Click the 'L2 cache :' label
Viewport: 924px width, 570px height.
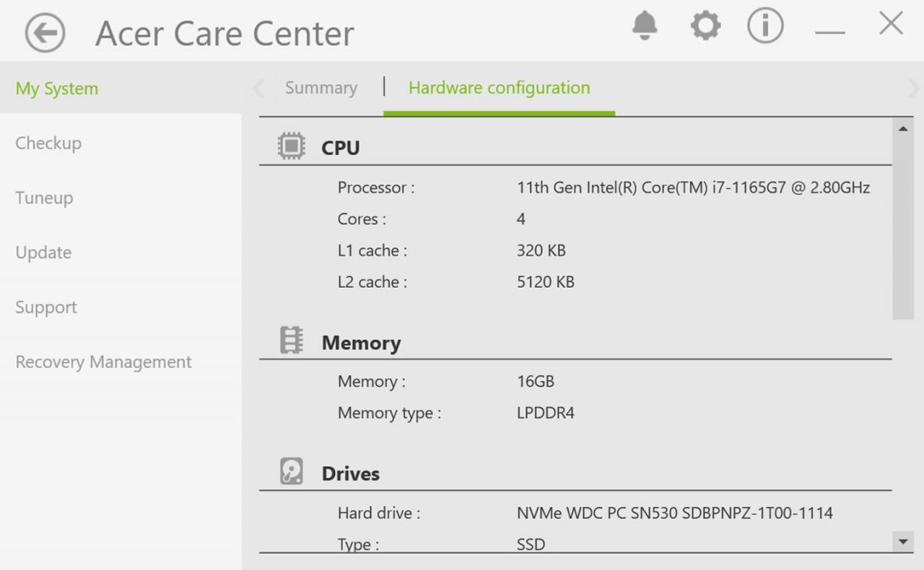tap(372, 282)
